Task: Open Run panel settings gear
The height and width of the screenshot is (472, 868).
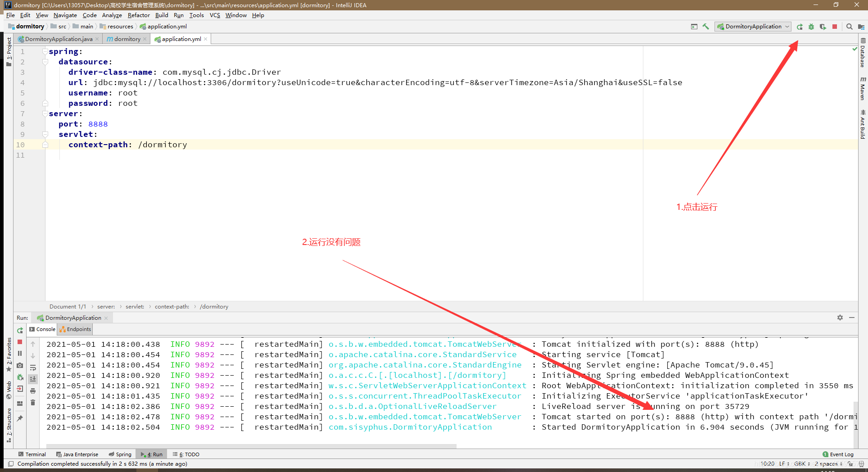Action: [x=840, y=318]
